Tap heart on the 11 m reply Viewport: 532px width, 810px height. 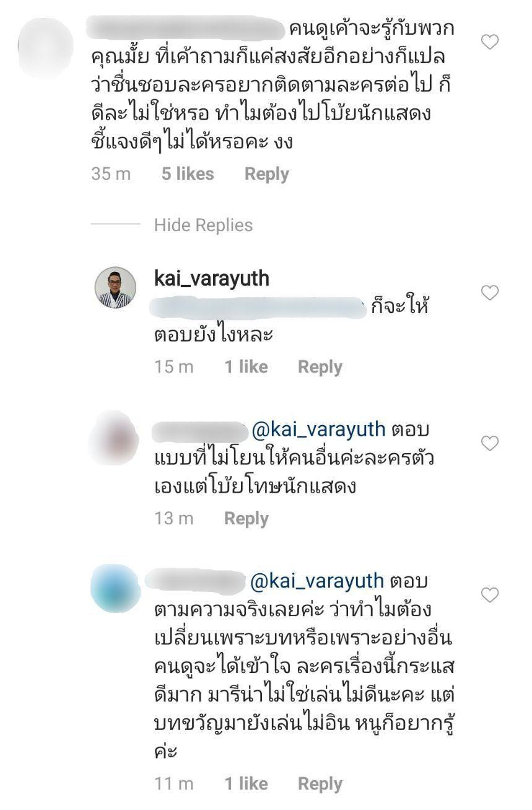[x=490, y=596]
